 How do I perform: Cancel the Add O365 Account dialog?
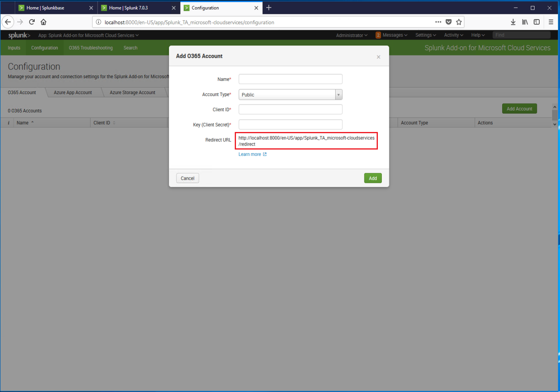pyautogui.click(x=187, y=178)
